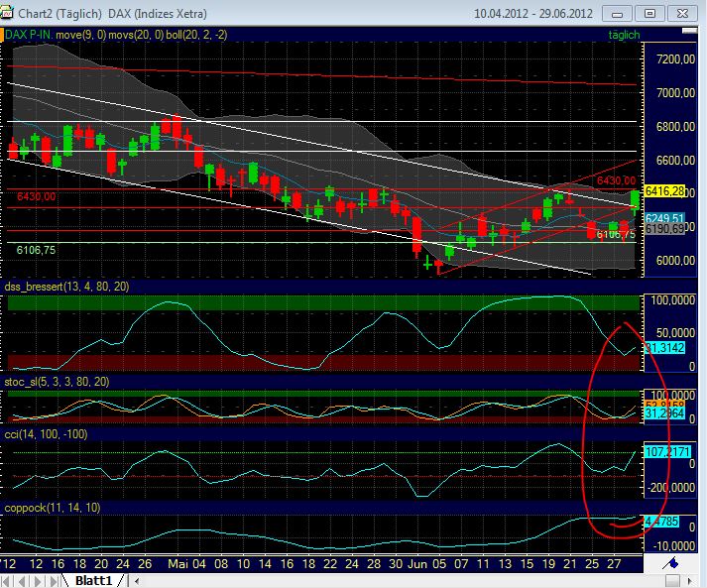Viewport: 707px width, 588px height.
Task: Minimize the Chart2 window
Action: 618,14
